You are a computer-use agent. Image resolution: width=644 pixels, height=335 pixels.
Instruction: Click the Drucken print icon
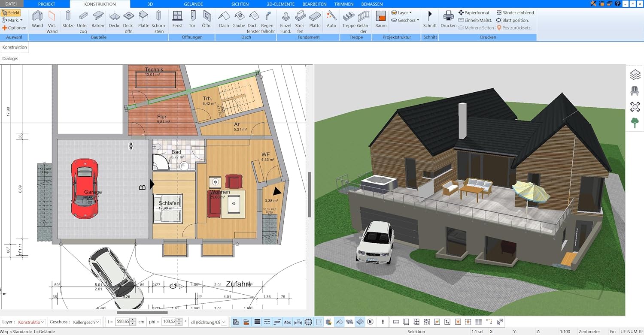click(x=449, y=20)
